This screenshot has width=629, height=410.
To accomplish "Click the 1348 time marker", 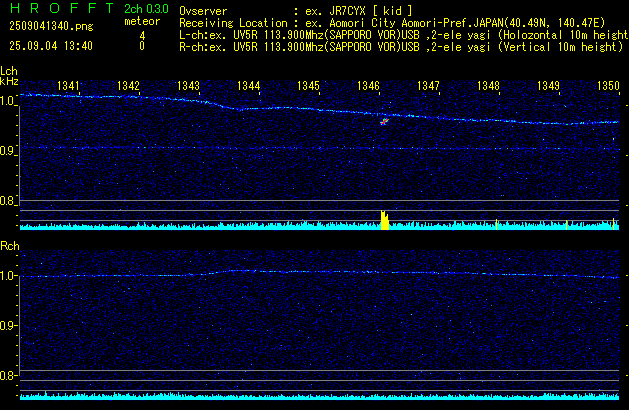I will [x=488, y=86].
